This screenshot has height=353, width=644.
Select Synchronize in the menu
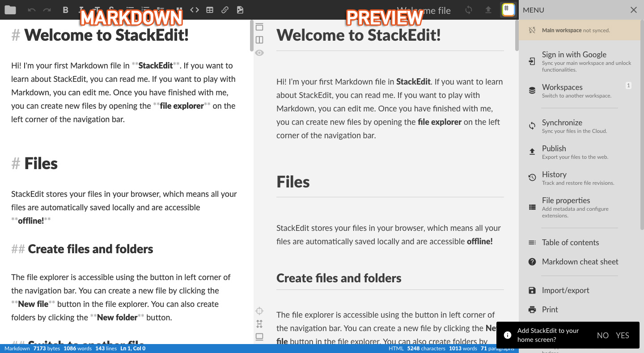[x=580, y=126]
